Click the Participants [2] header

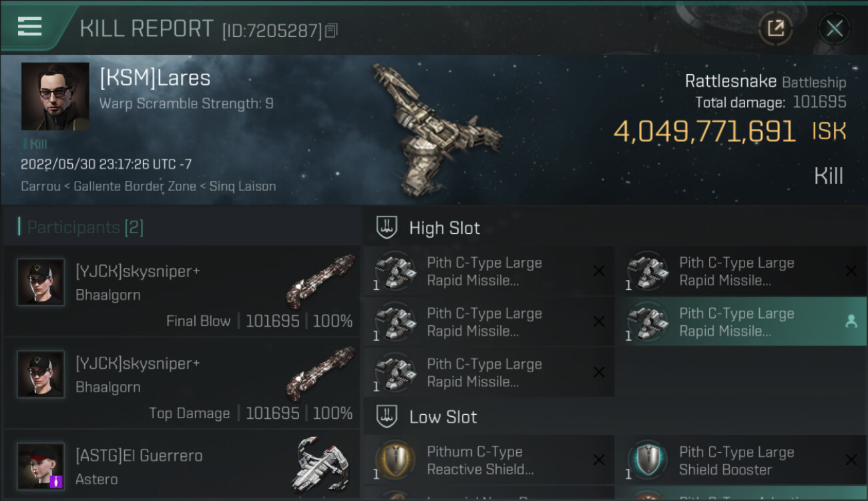81,227
